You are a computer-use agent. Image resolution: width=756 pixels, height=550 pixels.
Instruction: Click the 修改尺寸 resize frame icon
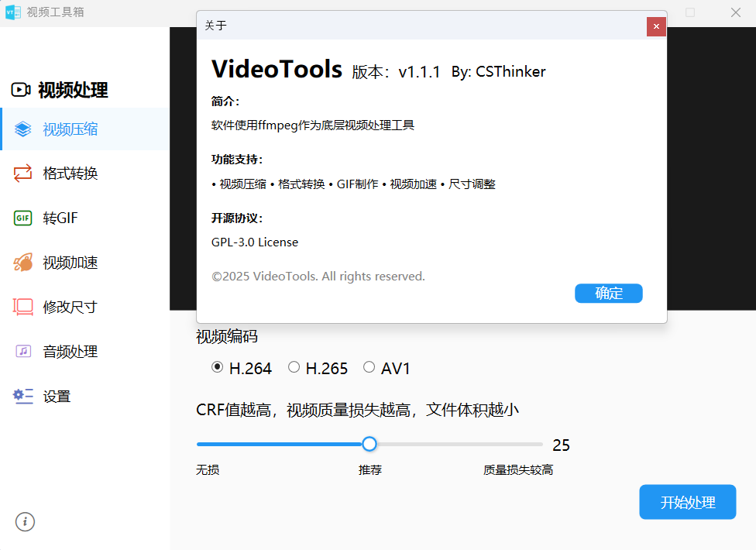pos(22,307)
